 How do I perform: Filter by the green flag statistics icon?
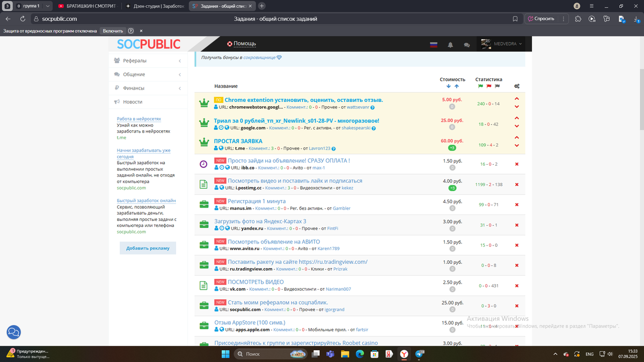pos(479,86)
